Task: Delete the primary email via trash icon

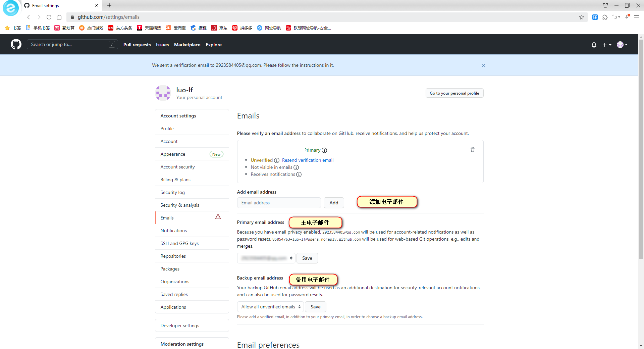Action: 472,150
